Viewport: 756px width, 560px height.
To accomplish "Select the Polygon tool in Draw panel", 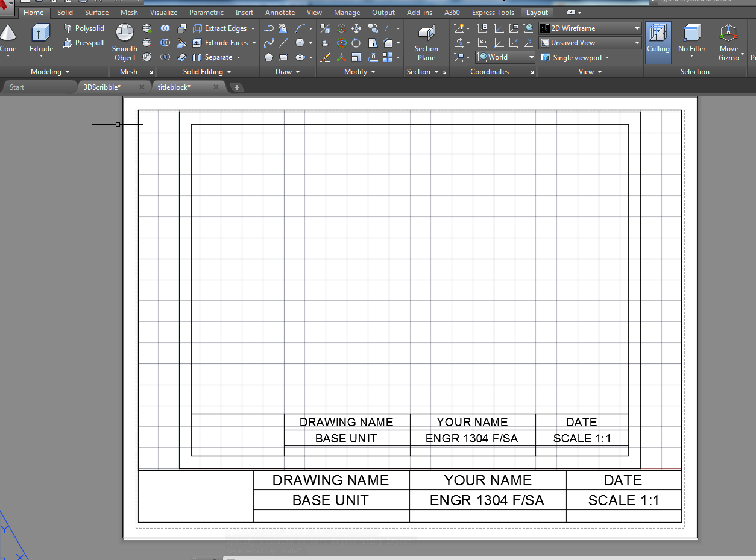I will pos(269,57).
